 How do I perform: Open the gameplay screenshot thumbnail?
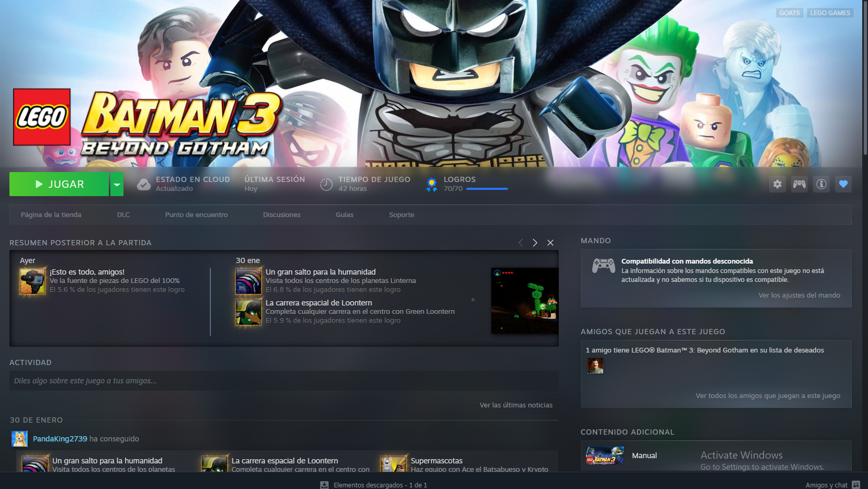(x=525, y=301)
